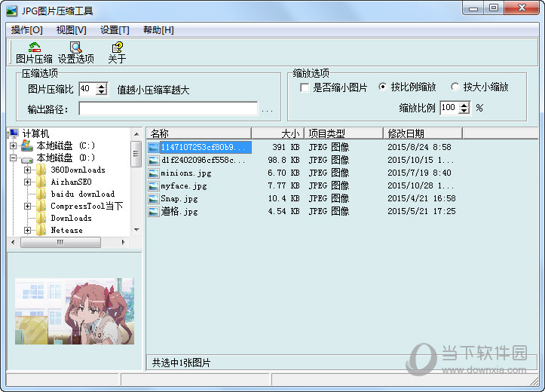Click the image icon of 1147107253cf80b9 file
The width and height of the screenshot is (545, 392).
tap(154, 147)
